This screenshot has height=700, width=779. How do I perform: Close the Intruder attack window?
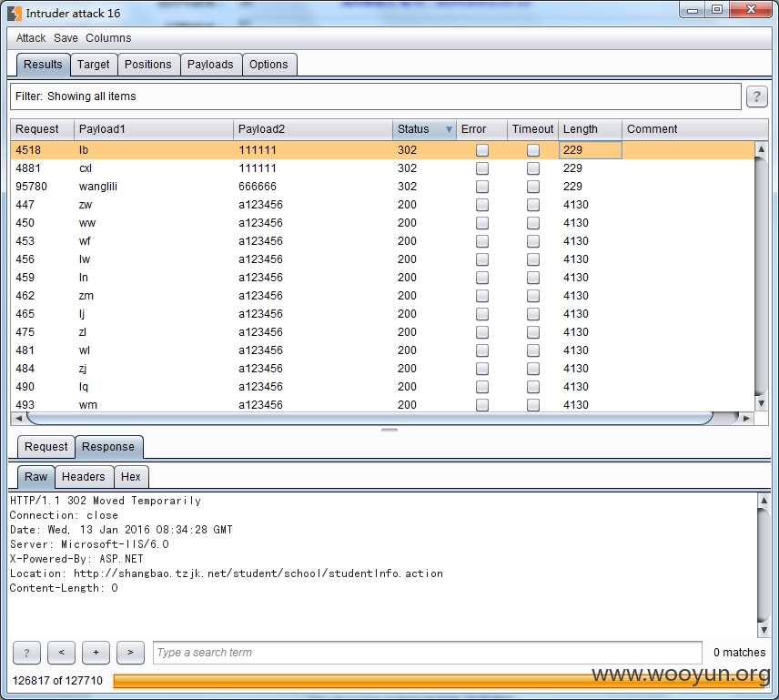[752, 9]
